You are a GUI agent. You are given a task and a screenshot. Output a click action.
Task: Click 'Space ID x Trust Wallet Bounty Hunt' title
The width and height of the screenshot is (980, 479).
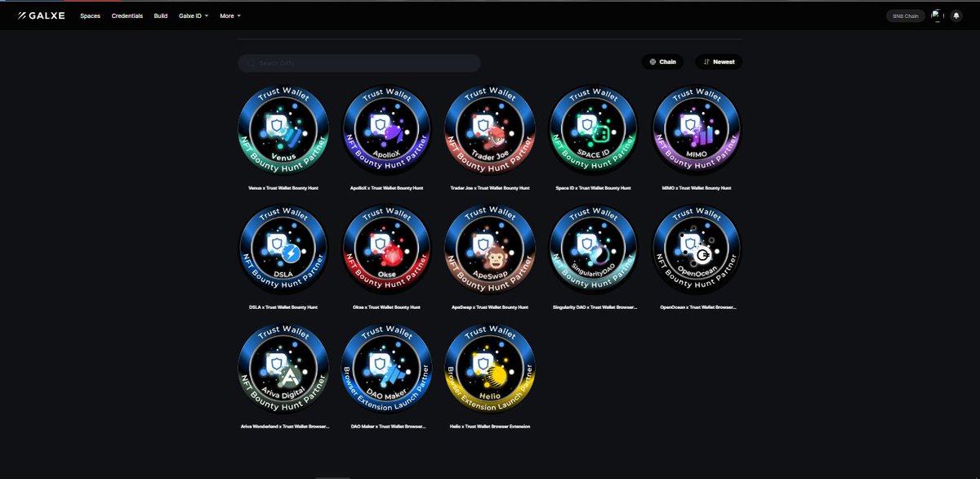(x=594, y=188)
